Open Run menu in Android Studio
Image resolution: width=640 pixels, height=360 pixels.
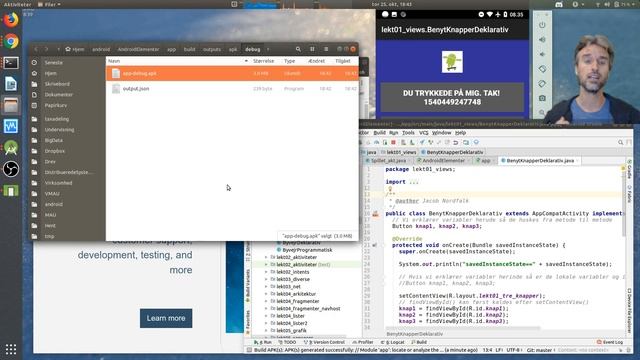(393, 133)
